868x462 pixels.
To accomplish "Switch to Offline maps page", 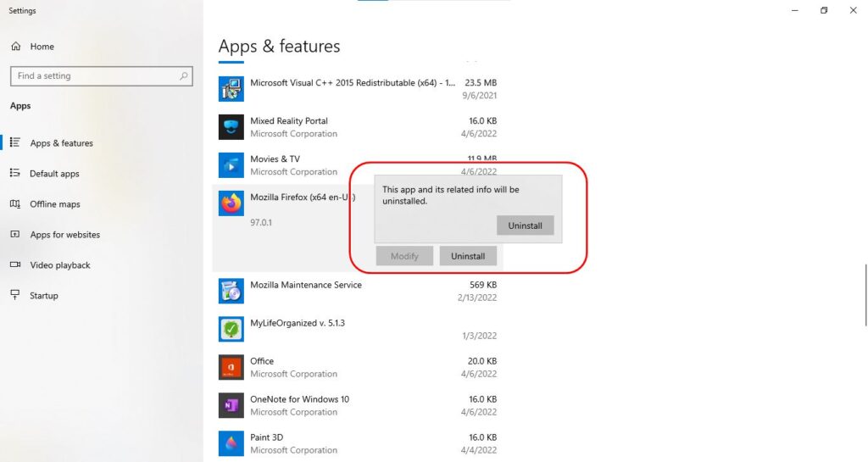I will (x=55, y=203).
